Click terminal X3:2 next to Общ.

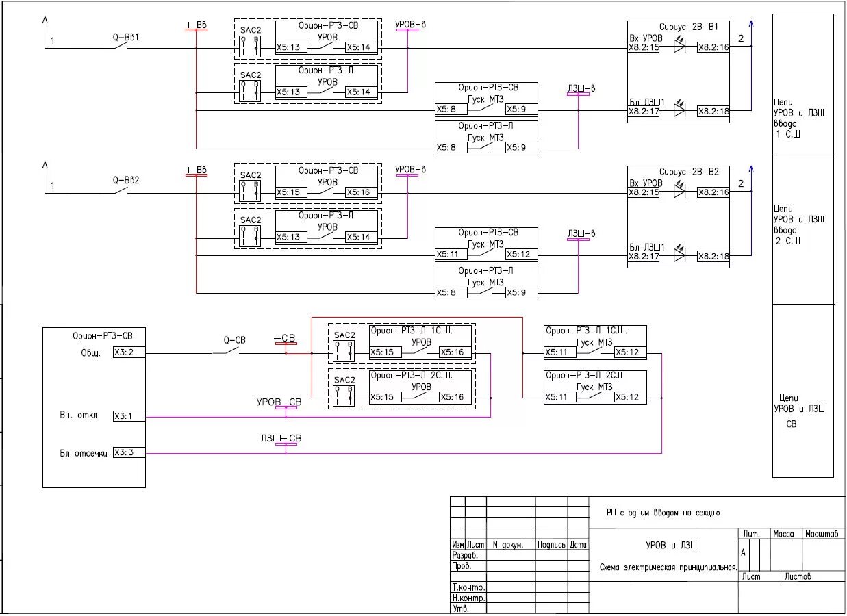129,353
